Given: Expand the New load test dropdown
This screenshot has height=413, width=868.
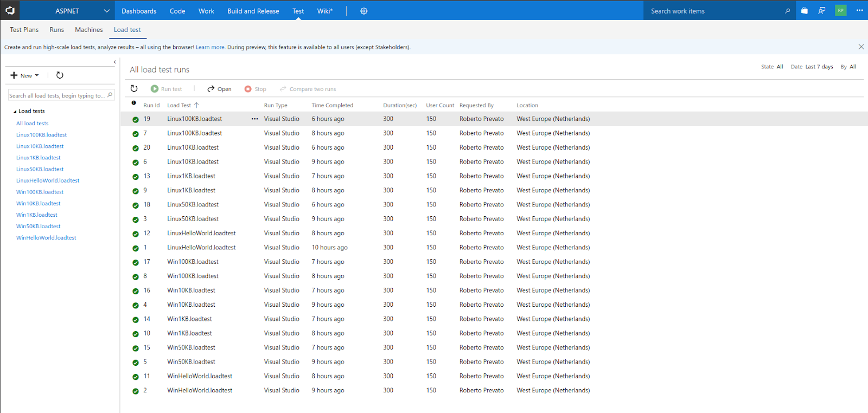Looking at the screenshot, I should (25, 75).
